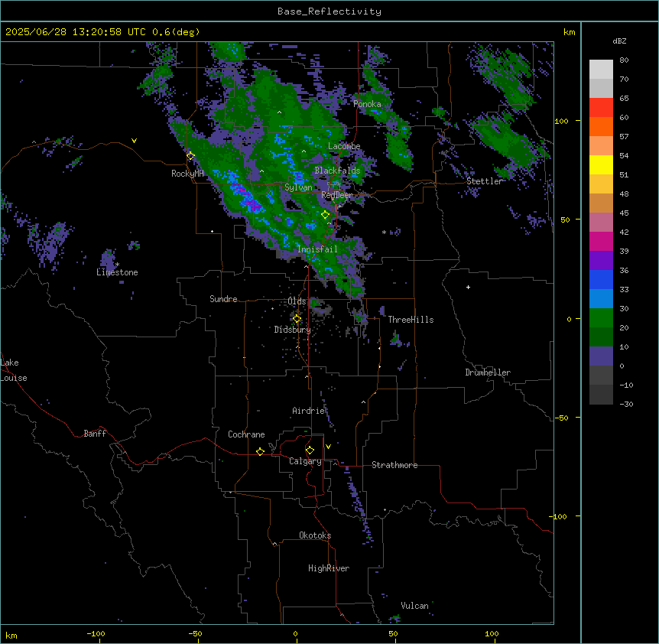Select the dark green 10 dBZ legend swatch
Viewport: 659px width, 644px height.
pyautogui.click(x=601, y=337)
